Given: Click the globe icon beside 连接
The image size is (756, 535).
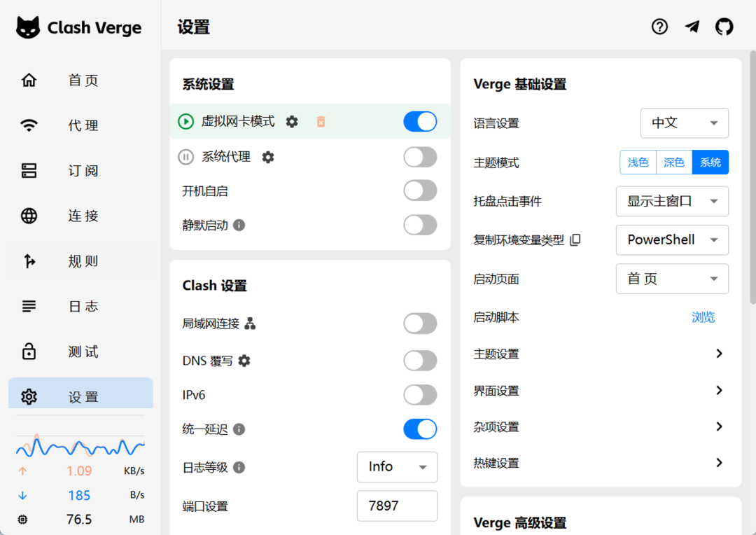Looking at the screenshot, I should click(x=29, y=216).
